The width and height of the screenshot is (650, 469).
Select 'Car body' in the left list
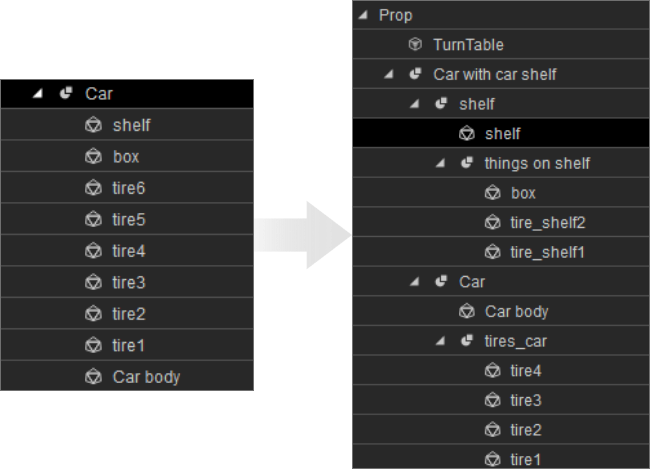(146, 377)
